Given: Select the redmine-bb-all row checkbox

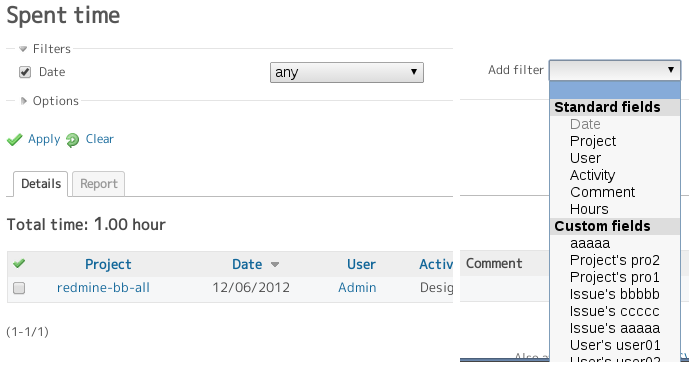Looking at the screenshot, I should (19, 288).
